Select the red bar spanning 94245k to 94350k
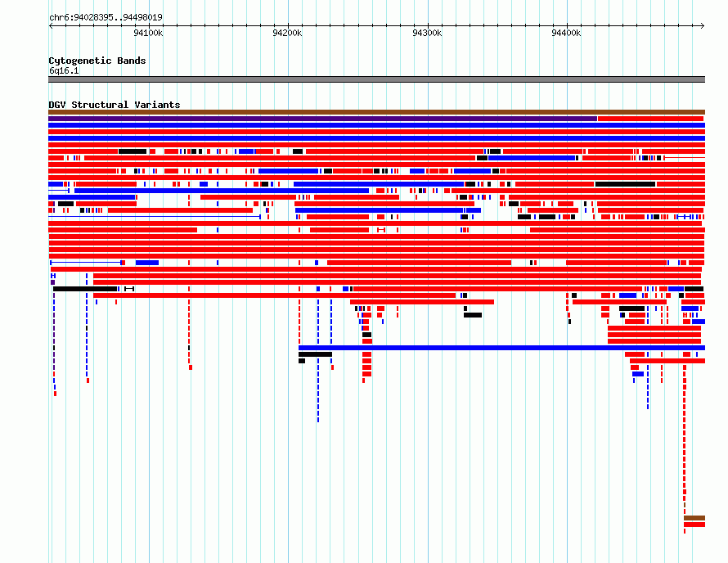Image resolution: width=728 pixels, height=563 pixels. (x=422, y=302)
